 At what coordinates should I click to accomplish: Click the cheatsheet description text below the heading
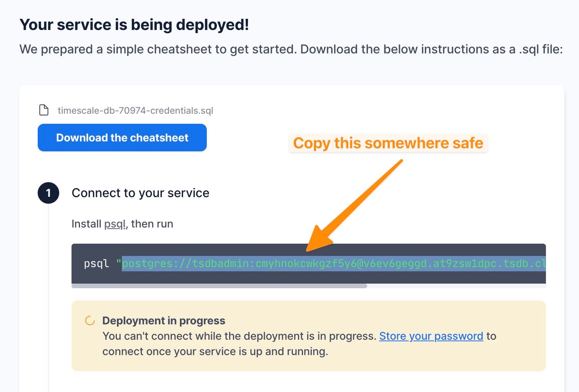point(291,49)
